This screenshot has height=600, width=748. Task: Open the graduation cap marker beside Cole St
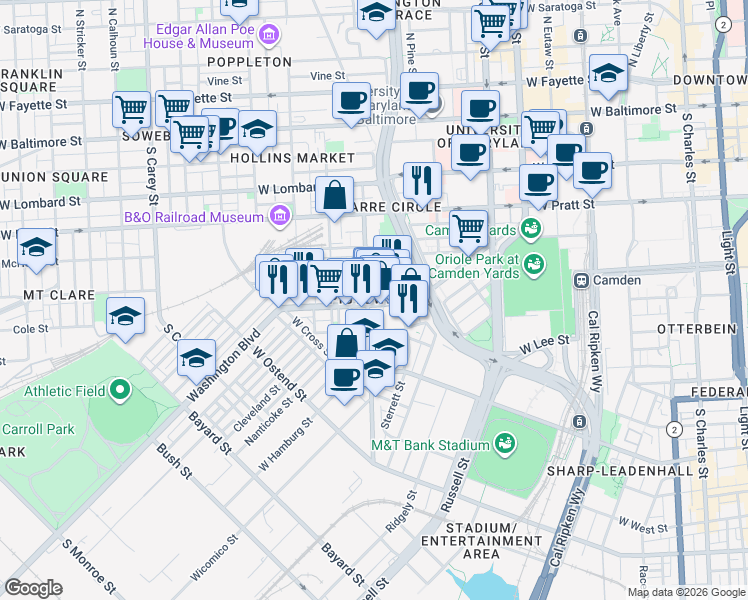point(125,320)
